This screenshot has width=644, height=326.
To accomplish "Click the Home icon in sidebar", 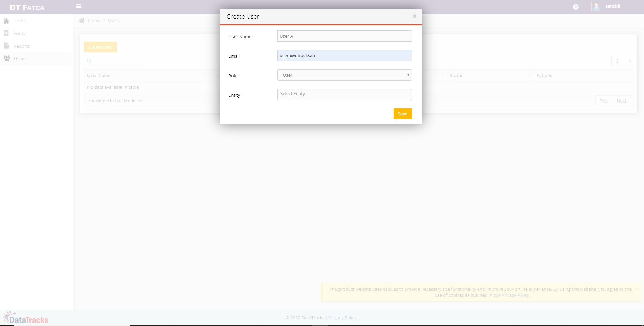I will point(6,21).
